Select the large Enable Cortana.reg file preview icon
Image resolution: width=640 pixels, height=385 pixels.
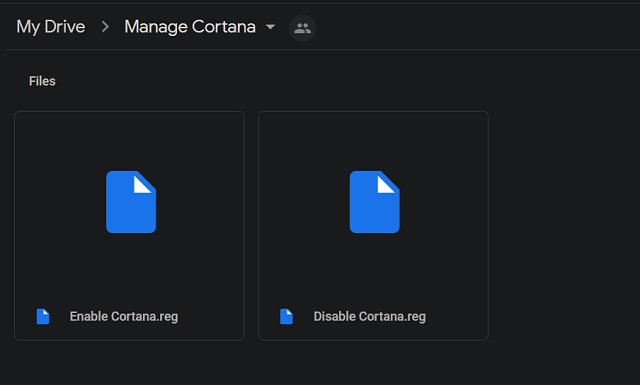point(131,202)
